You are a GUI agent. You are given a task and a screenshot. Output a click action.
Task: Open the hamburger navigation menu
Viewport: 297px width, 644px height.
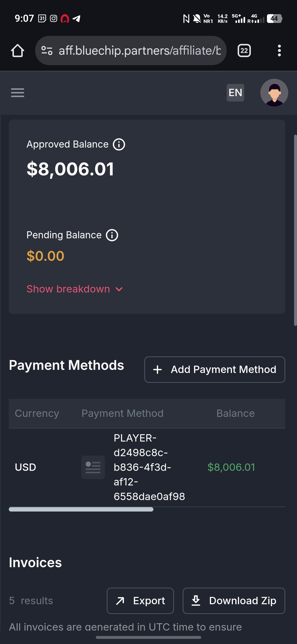[x=18, y=92]
